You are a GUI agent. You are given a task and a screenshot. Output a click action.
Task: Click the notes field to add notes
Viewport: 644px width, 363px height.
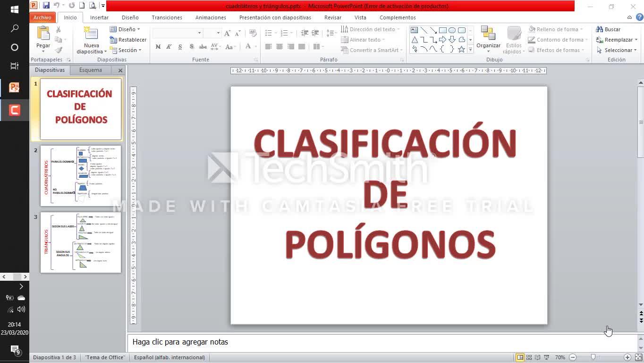[x=382, y=342]
